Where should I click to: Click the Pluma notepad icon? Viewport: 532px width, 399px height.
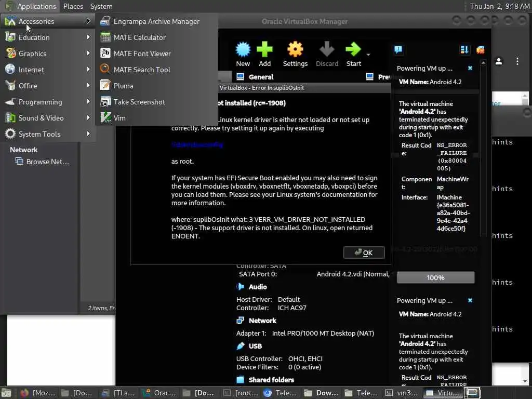tap(105, 85)
